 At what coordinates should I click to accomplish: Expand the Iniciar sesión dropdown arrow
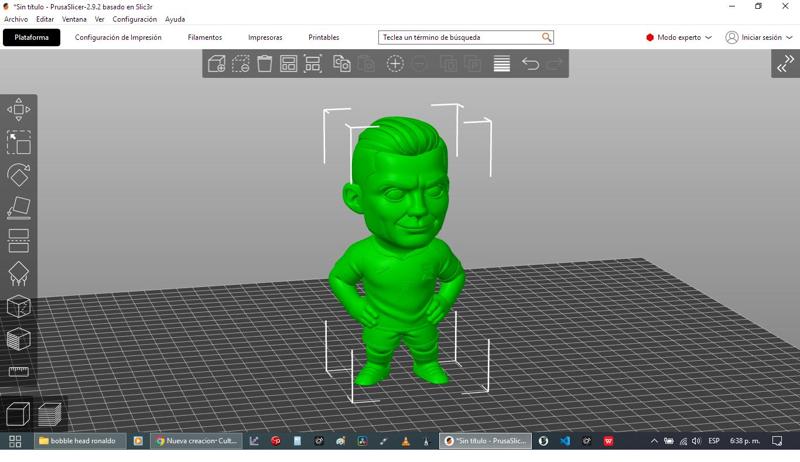pyautogui.click(x=789, y=37)
